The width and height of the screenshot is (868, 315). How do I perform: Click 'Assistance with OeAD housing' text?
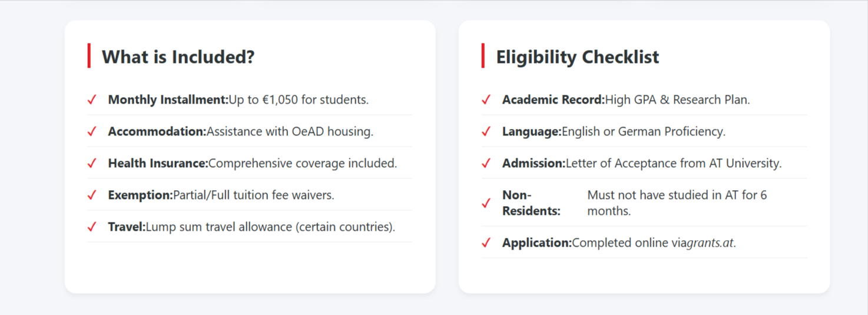tap(290, 131)
